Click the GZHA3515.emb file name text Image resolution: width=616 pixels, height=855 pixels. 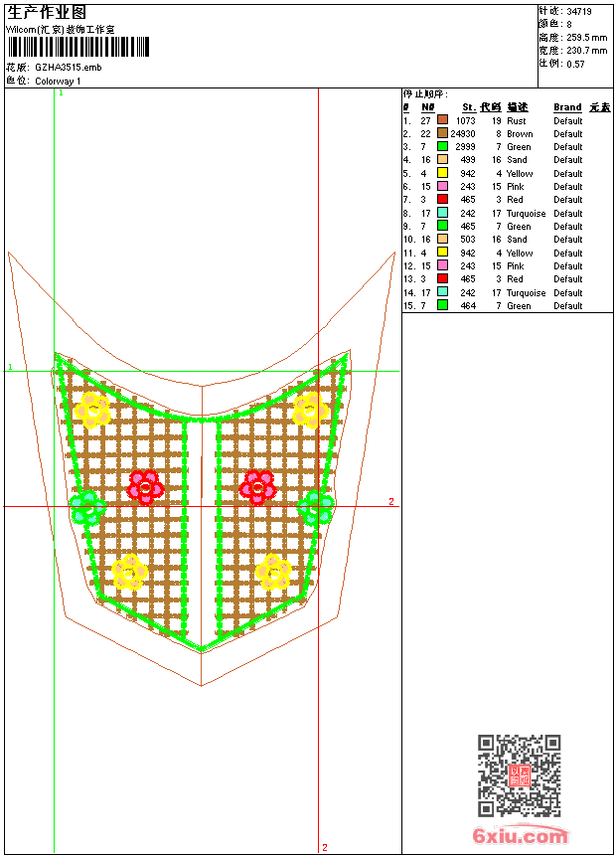(68, 67)
